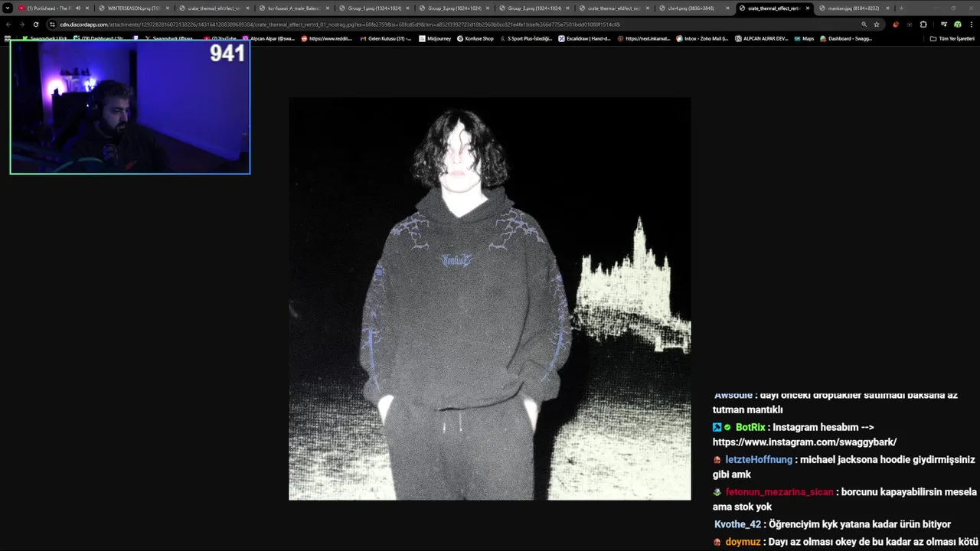Open the green Chrome profile avatar
The height and width of the screenshot is (551, 980).
coord(957,24)
